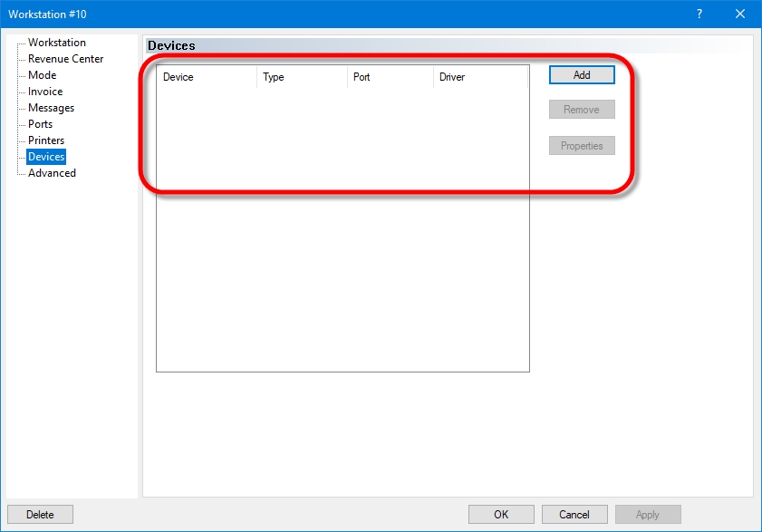Open the Messages settings
762x532 pixels.
[x=51, y=108]
